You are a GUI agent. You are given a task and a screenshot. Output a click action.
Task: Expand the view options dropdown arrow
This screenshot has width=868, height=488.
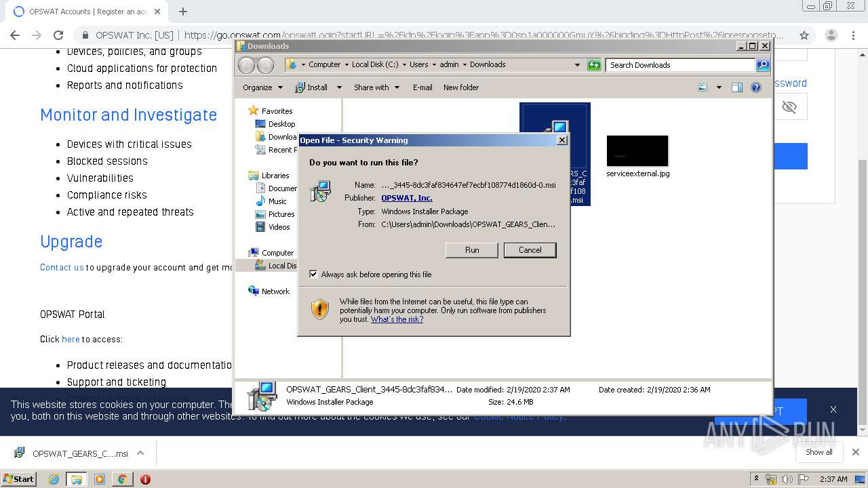[719, 87]
